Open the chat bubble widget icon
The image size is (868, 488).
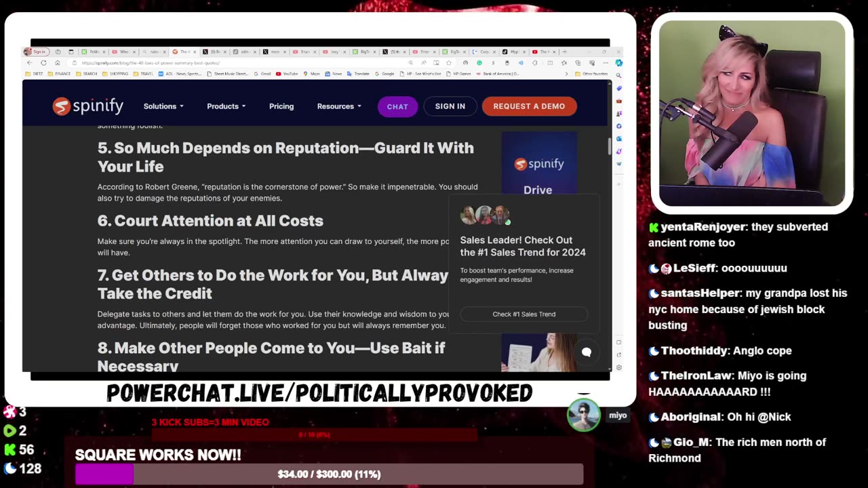pos(587,352)
